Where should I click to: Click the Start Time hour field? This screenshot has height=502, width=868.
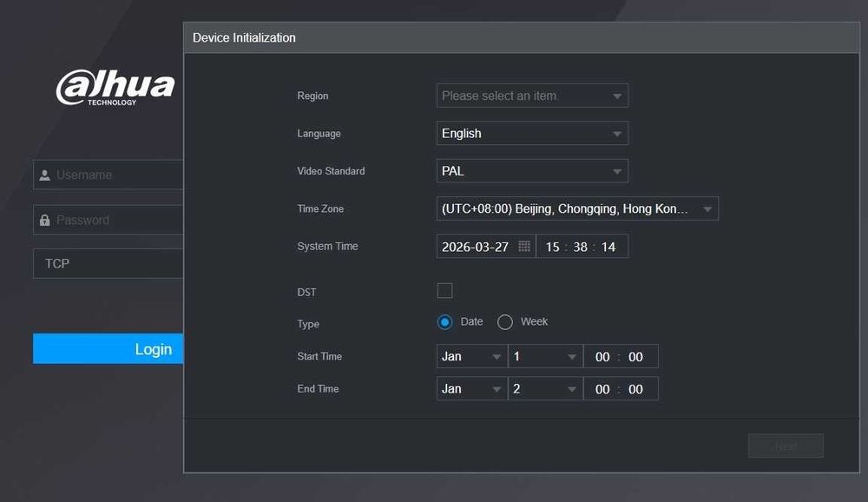tap(602, 357)
